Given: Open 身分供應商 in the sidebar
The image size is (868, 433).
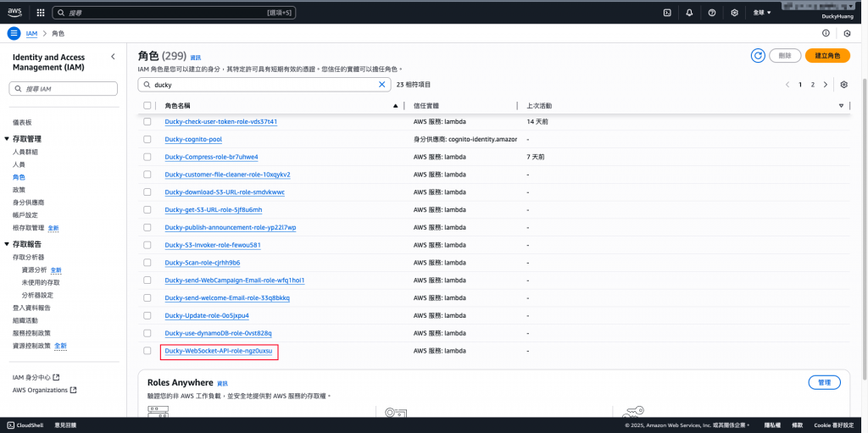Looking at the screenshot, I should (x=28, y=203).
